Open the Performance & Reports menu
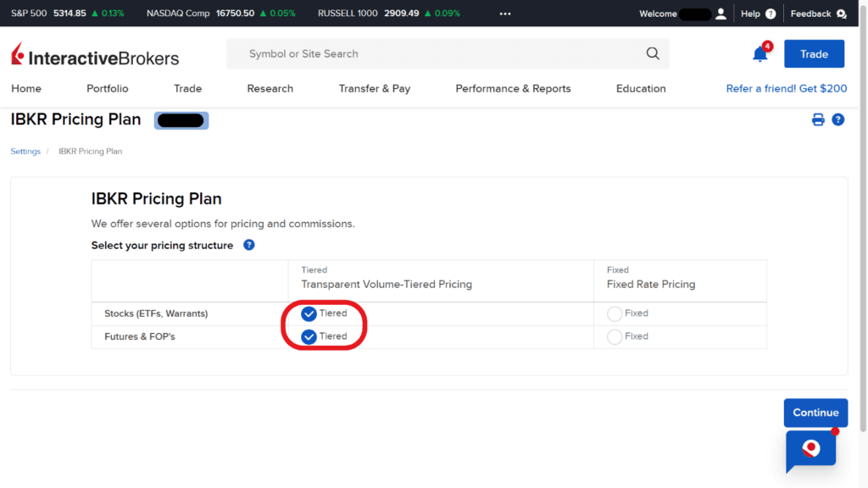Viewport: 868px width, 488px height. tap(512, 88)
